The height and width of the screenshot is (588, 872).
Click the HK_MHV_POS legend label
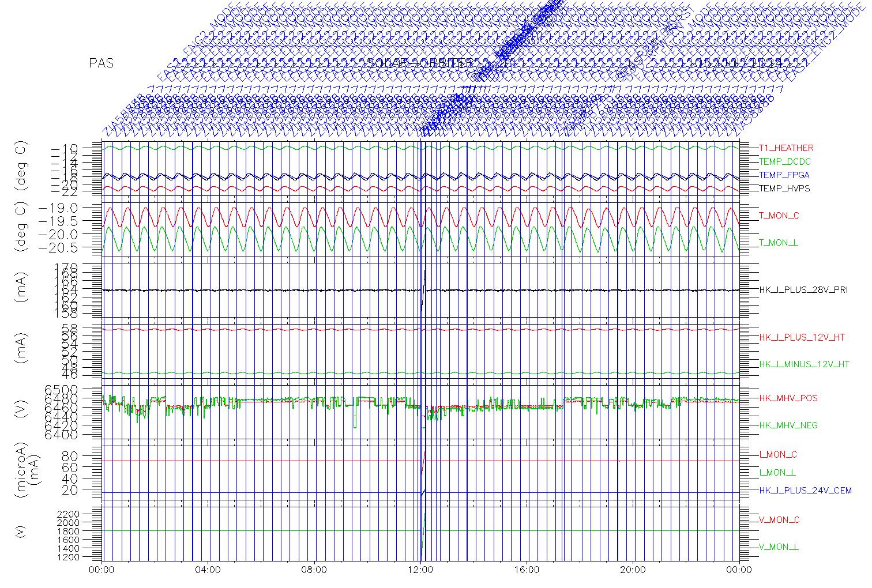[x=788, y=398]
